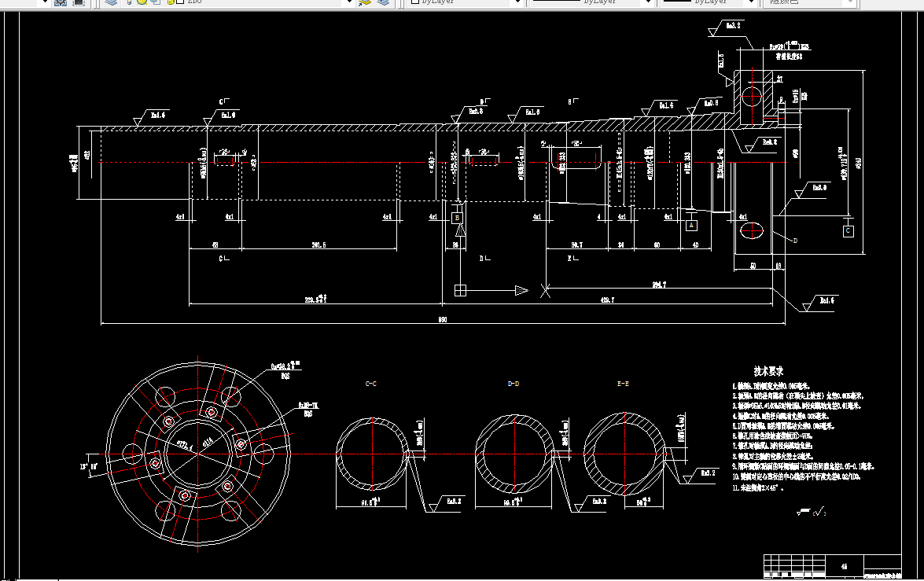Select the 890 overall length dimension
Viewport: 924px width, 581px height.
point(443,319)
